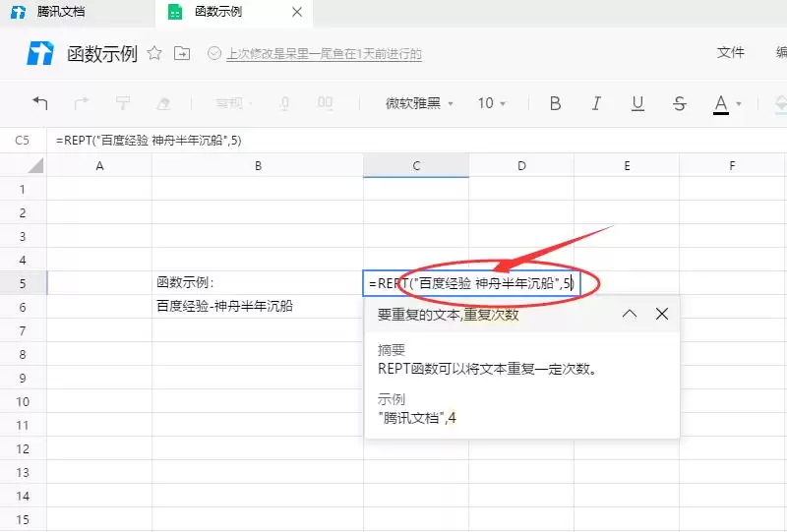
Task: Open the 微软雅黑 font dropdown
Action: 419,103
